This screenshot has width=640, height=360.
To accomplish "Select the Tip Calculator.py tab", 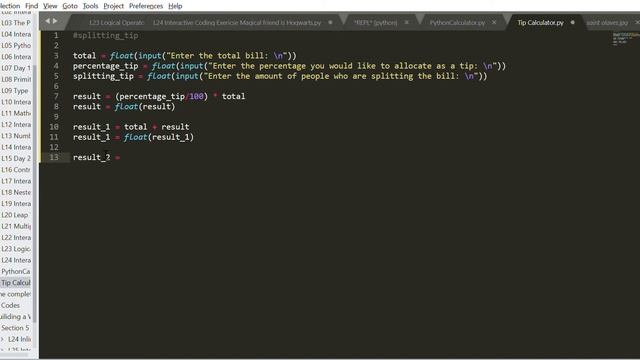I will pos(540,22).
